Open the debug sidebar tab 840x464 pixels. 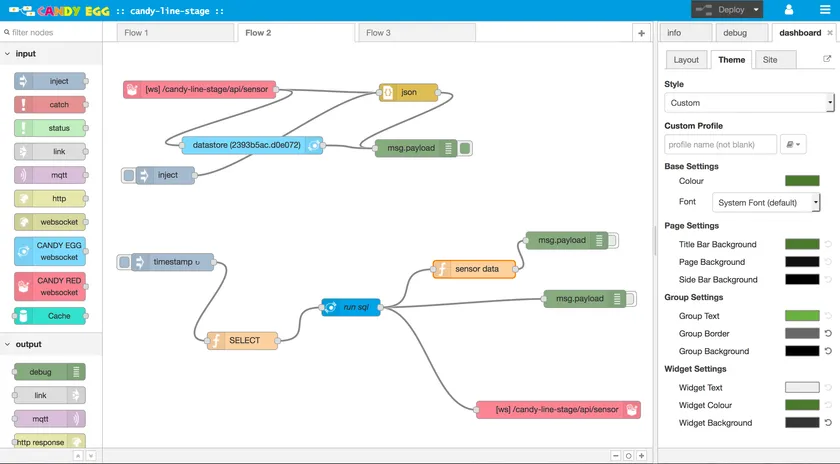pyautogui.click(x=741, y=33)
